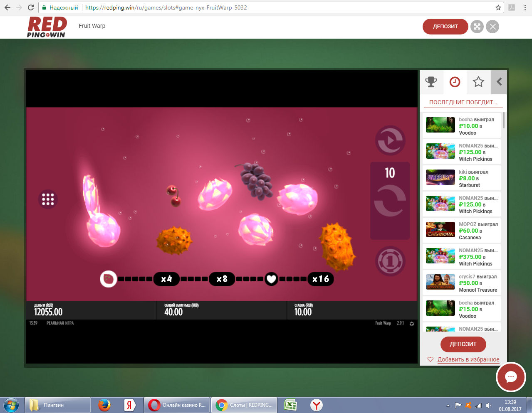This screenshot has height=413, width=532.
Task: Click the Добавить в избранное link
Action: (x=468, y=359)
